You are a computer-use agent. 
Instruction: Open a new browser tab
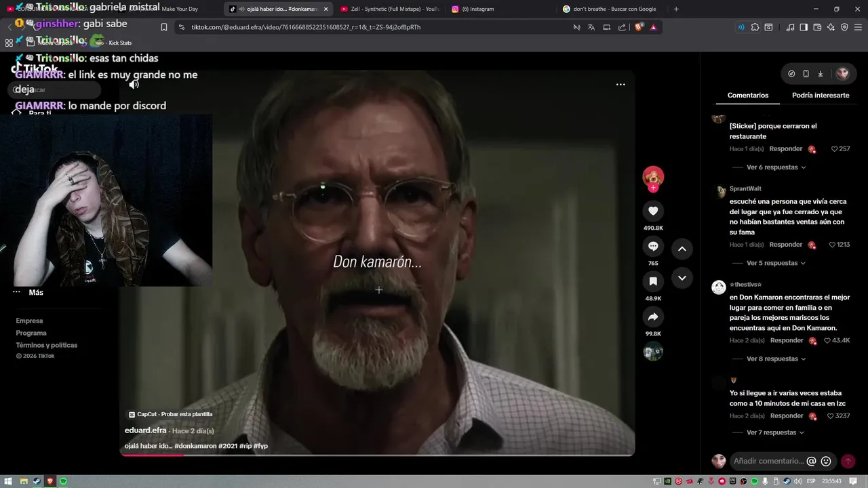coord(676,9)
